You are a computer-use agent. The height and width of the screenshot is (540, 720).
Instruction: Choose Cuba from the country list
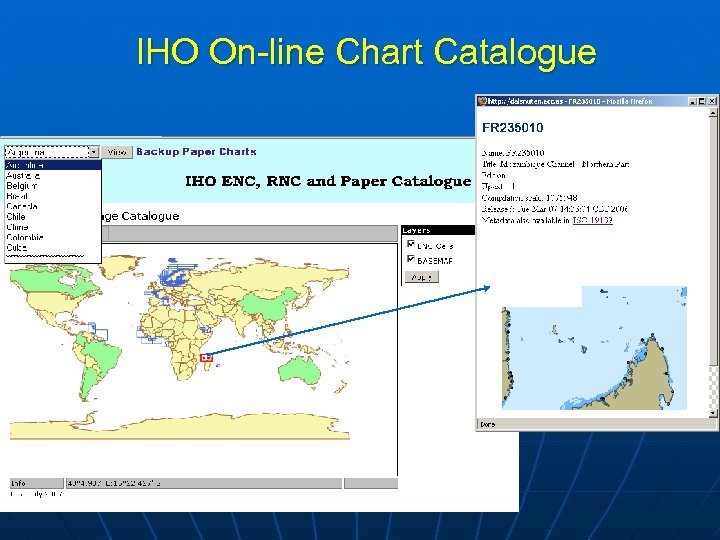point(53,248)
